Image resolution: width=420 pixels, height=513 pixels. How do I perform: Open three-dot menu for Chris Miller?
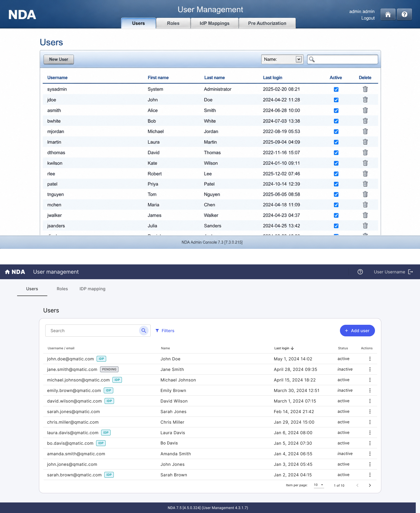pos(370,422)
